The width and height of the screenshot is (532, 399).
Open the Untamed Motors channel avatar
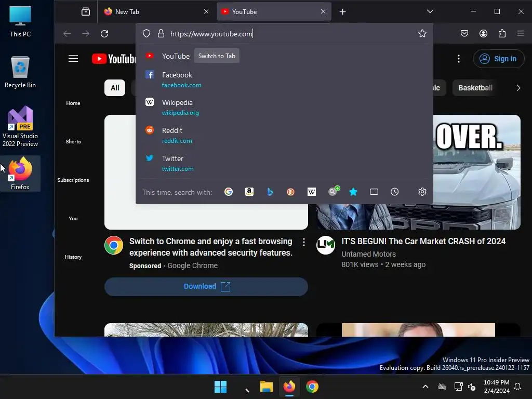coord(326,245)
